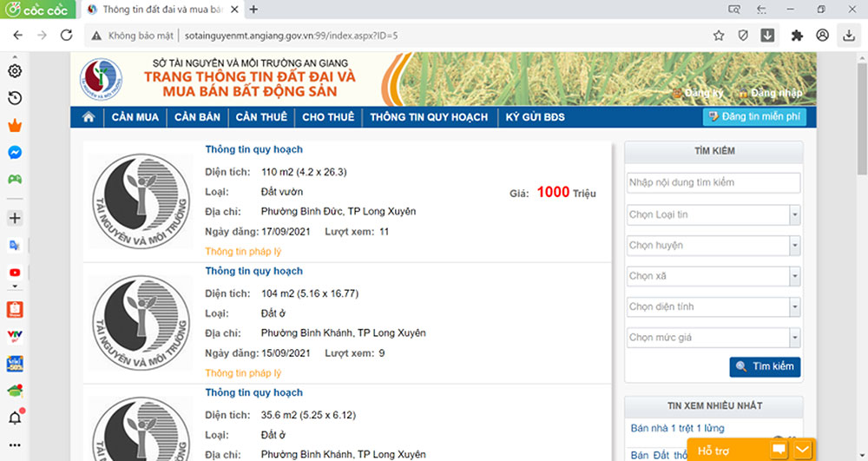
Task: Open Messenger in sidebar
Action: coord(15,152)
